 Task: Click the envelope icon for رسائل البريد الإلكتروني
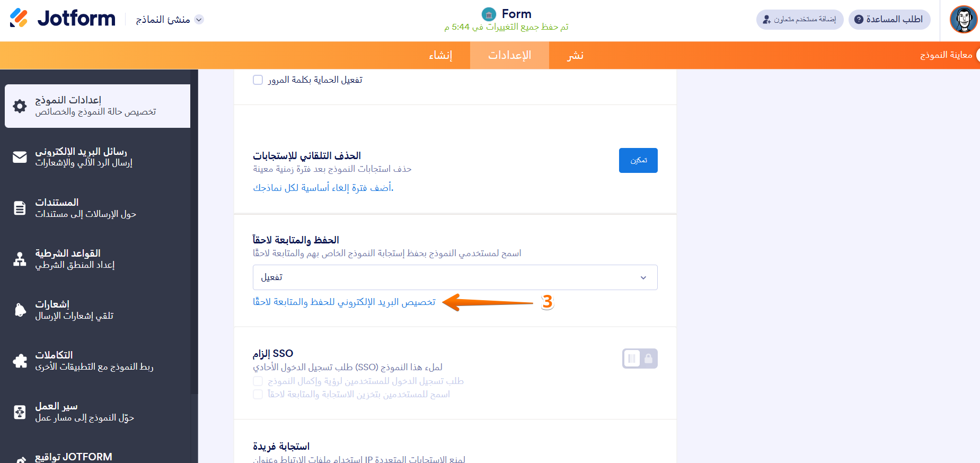20,157
